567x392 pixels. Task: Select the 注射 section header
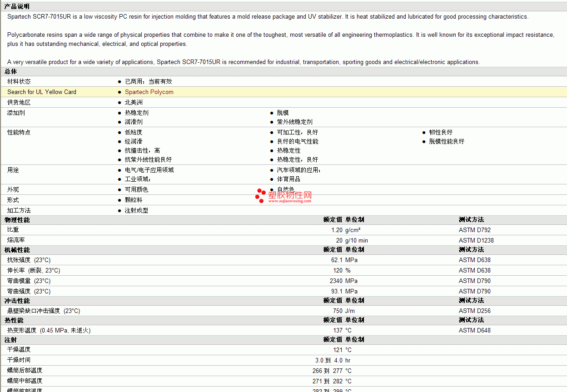click(11, 340)
